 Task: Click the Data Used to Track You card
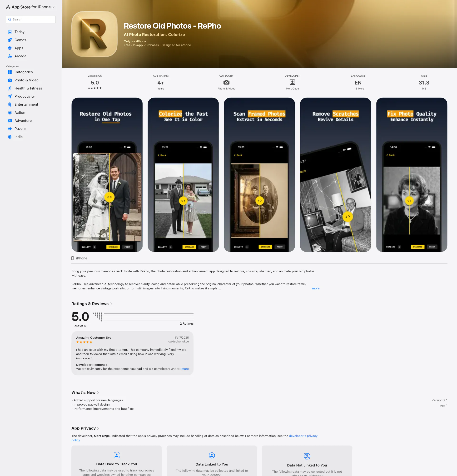(117, 461)
